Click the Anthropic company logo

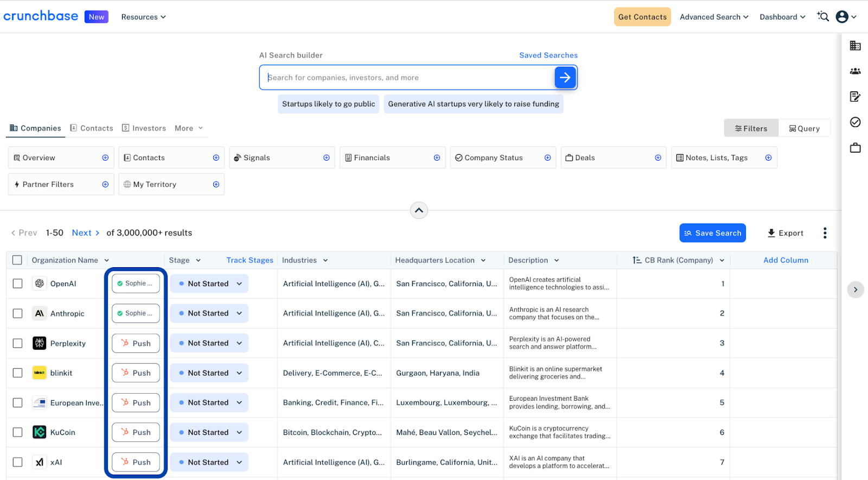(40, 313)
